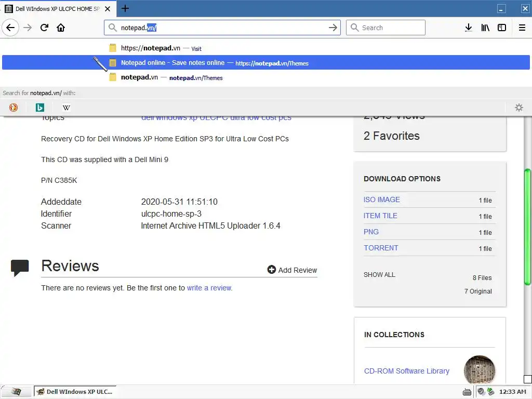This screenshot has height=399, width=532.
Task: Choose the https://notepad.vn Visit suggestion
Action: click(x=265, y=48)
